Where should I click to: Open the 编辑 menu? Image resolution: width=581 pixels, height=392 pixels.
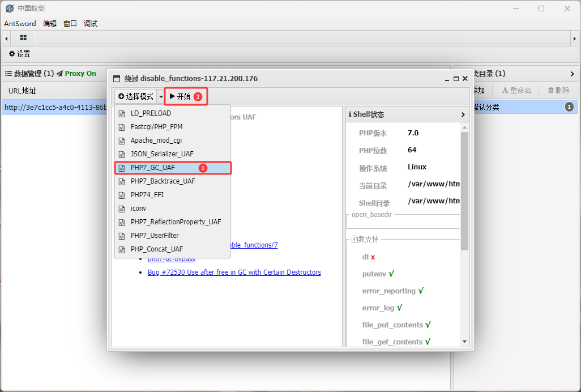click(x=50, y=24)
